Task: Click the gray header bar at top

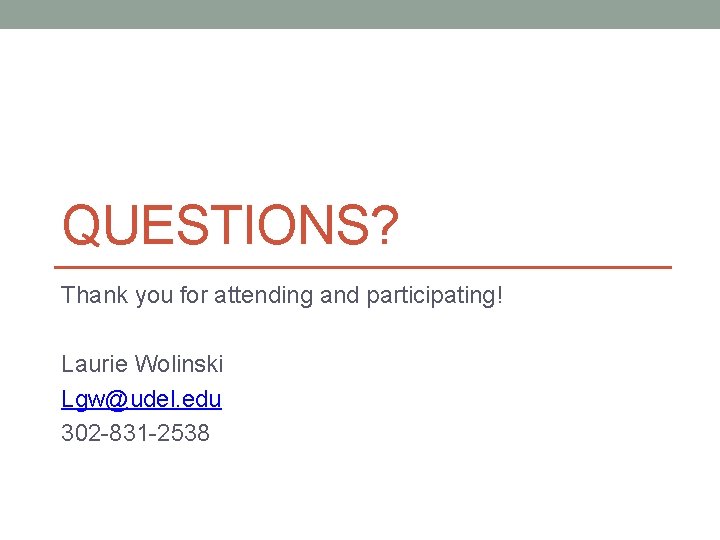Action: [360, 14]
